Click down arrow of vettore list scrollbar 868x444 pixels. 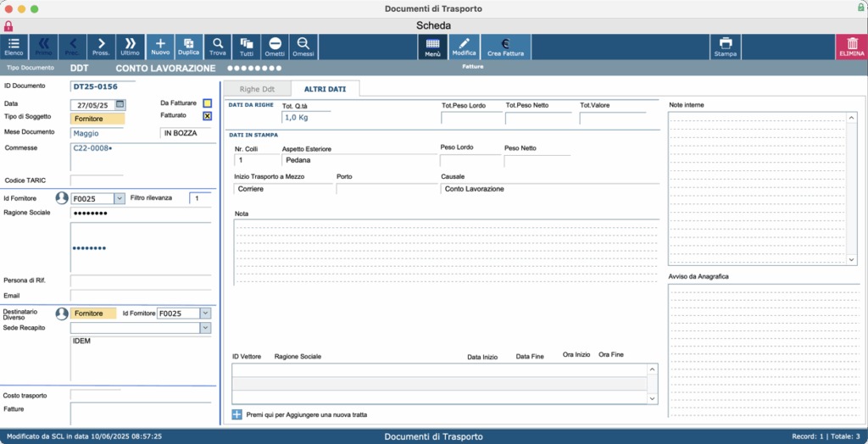[x=652, y=398]
